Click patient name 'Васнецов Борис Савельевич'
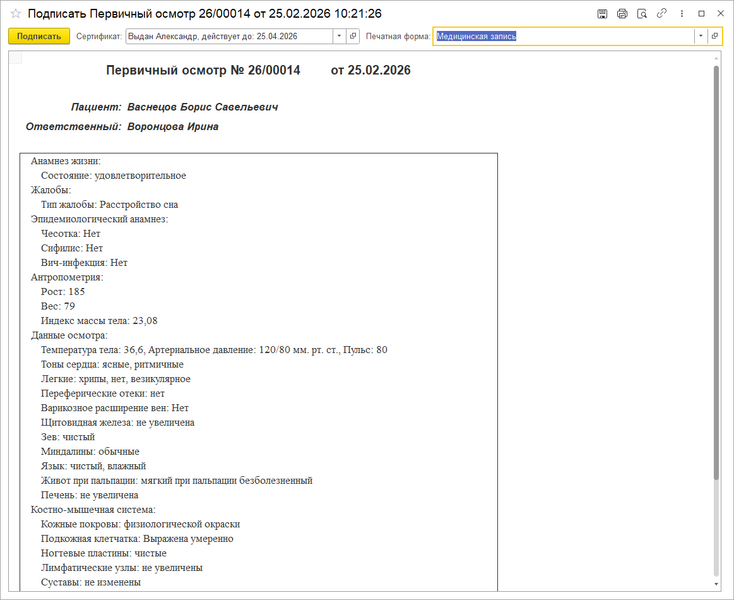The height and width of the screenshot is (600, 734). (203, 107)
